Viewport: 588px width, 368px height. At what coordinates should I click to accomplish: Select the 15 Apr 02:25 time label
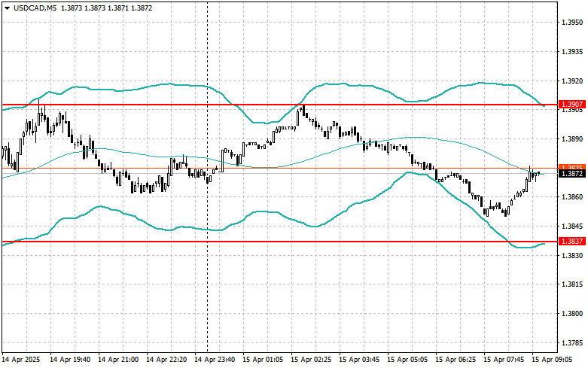[x=311, y=360]
